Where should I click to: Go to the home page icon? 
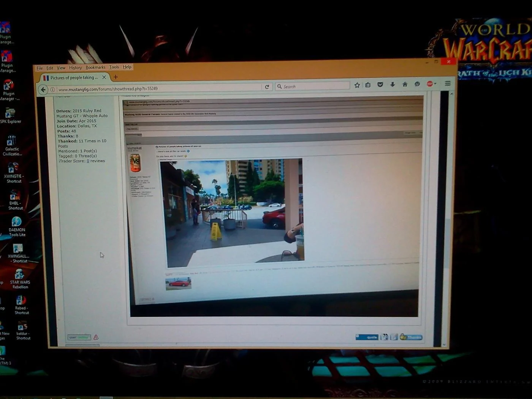(x=405, y=84)
